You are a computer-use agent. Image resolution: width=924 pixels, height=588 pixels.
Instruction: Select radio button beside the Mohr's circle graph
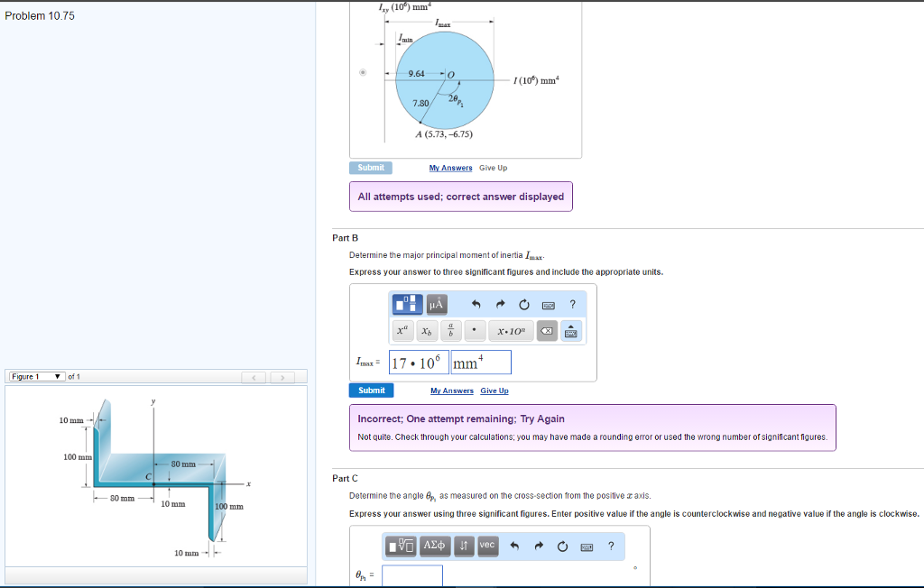[x=363, y=72]
